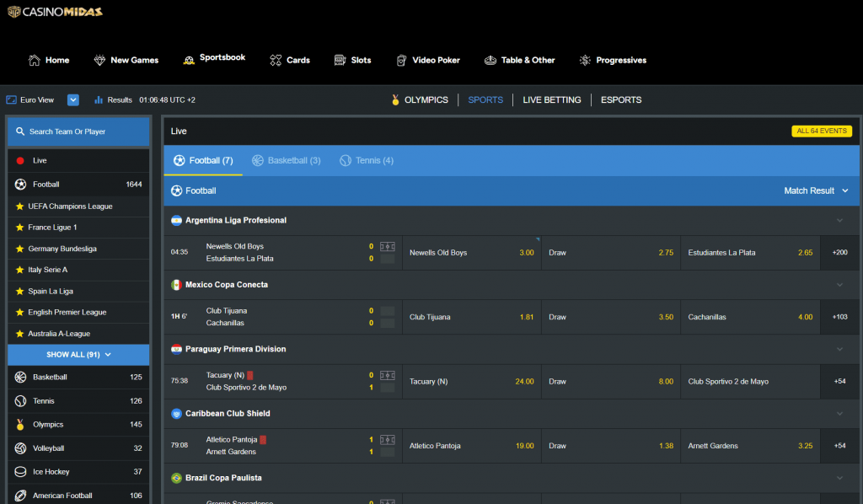Image resolution: width=863 pixels, height=504 pixels.
Task: Bet Draw at 2.75
Action: pyautogui.click(x=611, y=253)
